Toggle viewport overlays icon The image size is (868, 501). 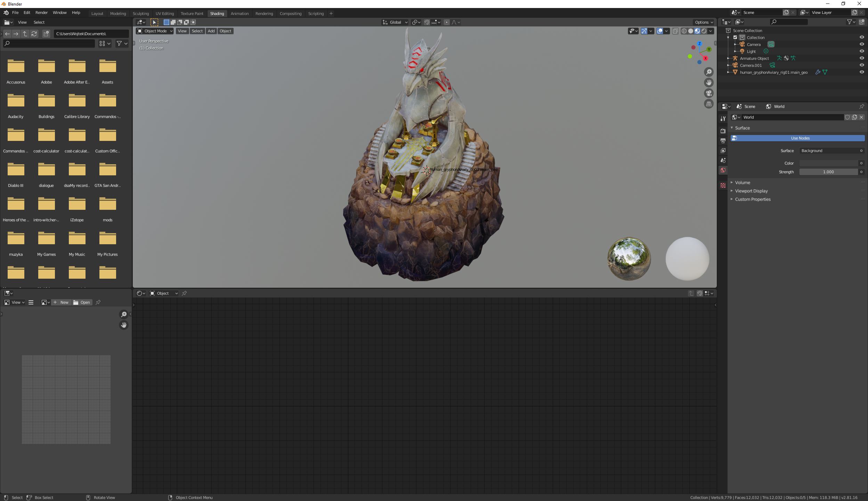pyautogui.click(x=660, y=31)
